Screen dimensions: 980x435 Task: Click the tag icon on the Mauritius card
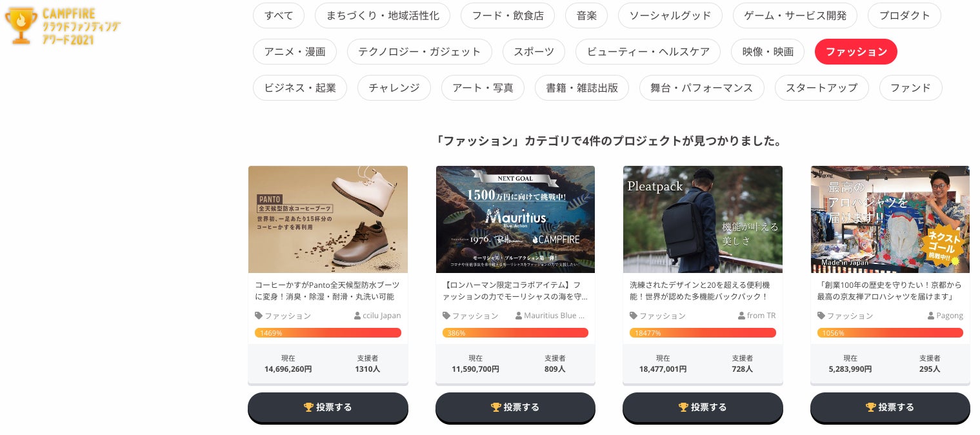coord(446,316)
